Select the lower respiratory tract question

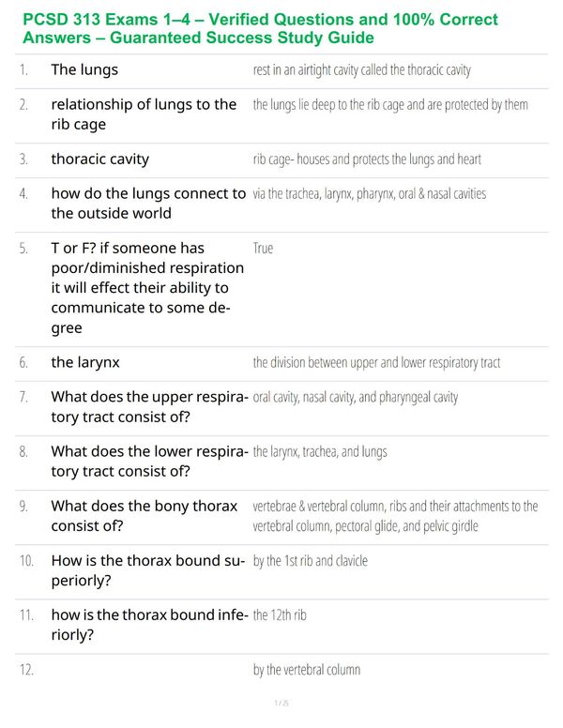tap(149, 461)
